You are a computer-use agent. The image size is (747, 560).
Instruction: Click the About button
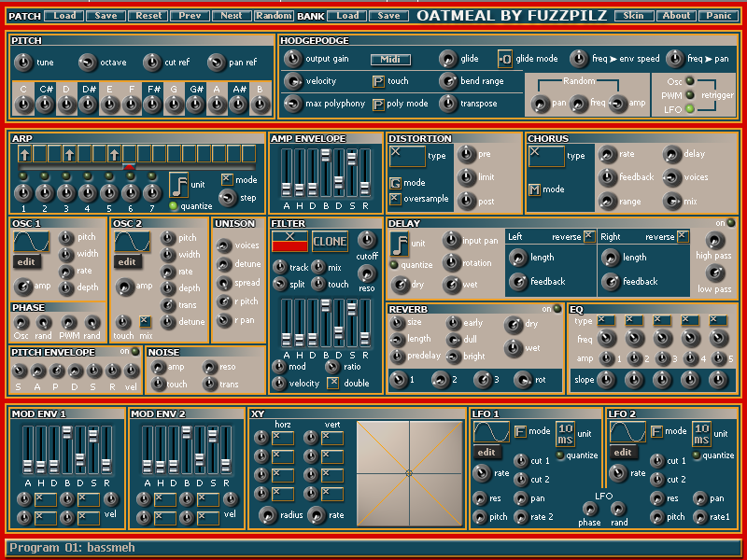676,16
